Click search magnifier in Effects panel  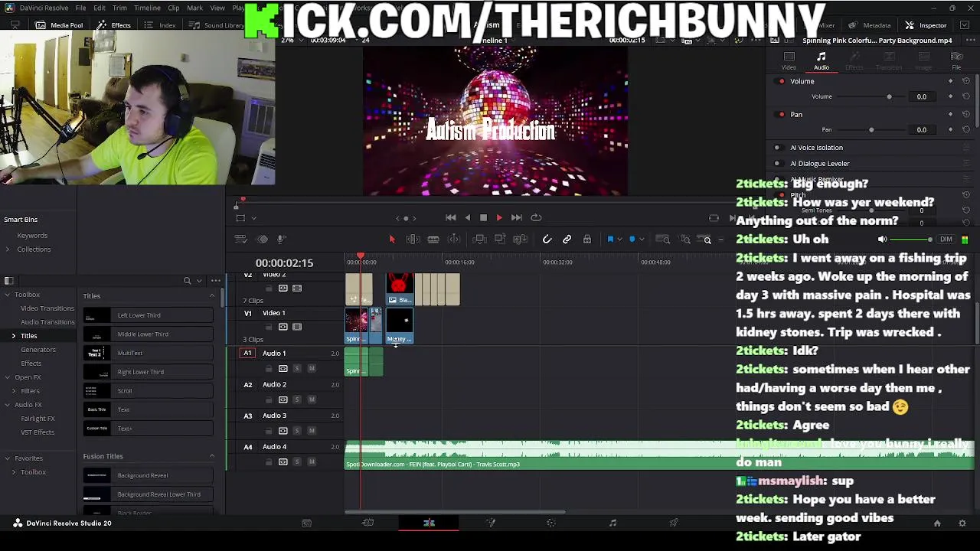pos(187,281)
